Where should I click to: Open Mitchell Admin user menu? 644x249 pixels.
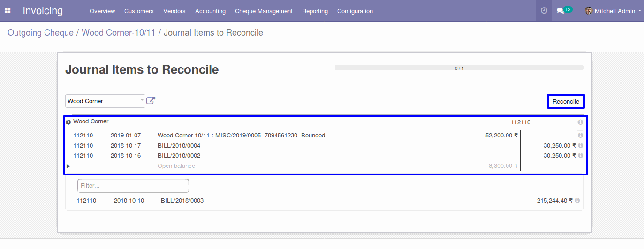coord(613,11)
